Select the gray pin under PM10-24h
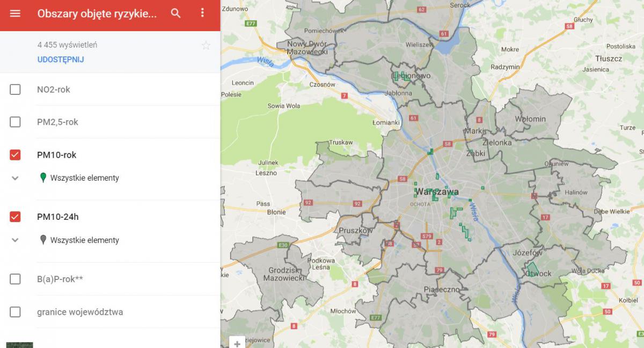Viewport: 644px width, 348px height. pos(43,240)
